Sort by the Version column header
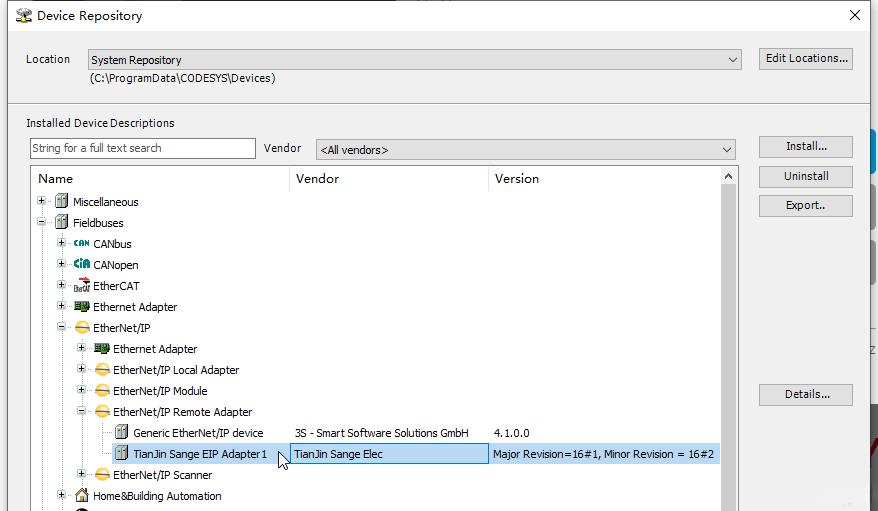The width and height of the screenshot is (878, 511). tap(604, 179)
